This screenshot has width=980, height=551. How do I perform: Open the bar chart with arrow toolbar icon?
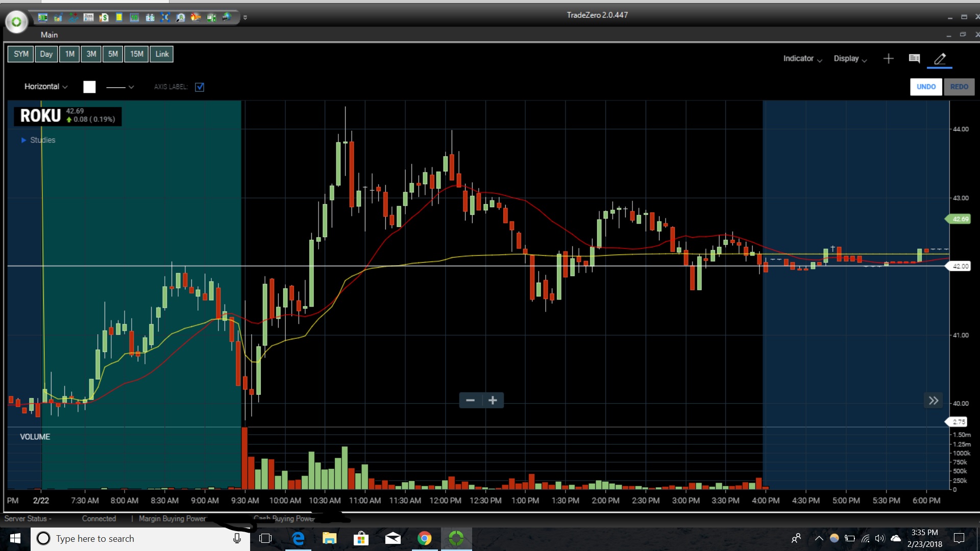pyautogui.click(x=58, y=17)
